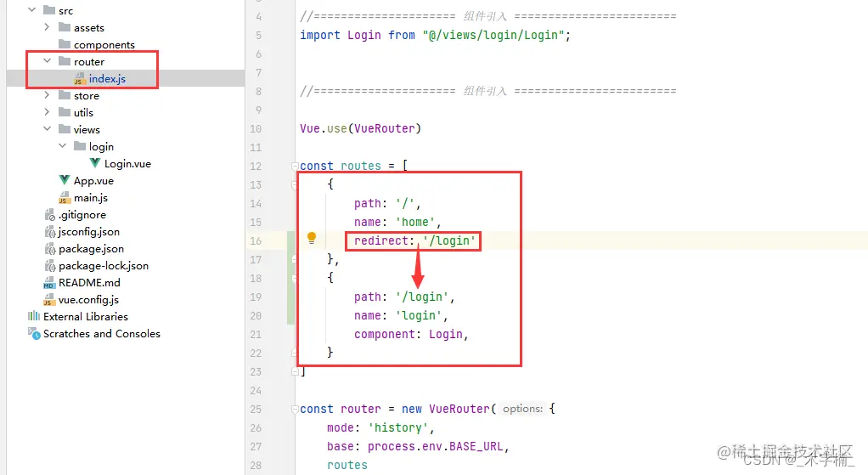Image resolution: width=868 pixels, height=475 pixels.
Task: Click the name: 'home' line
Action: click(397, 222)
